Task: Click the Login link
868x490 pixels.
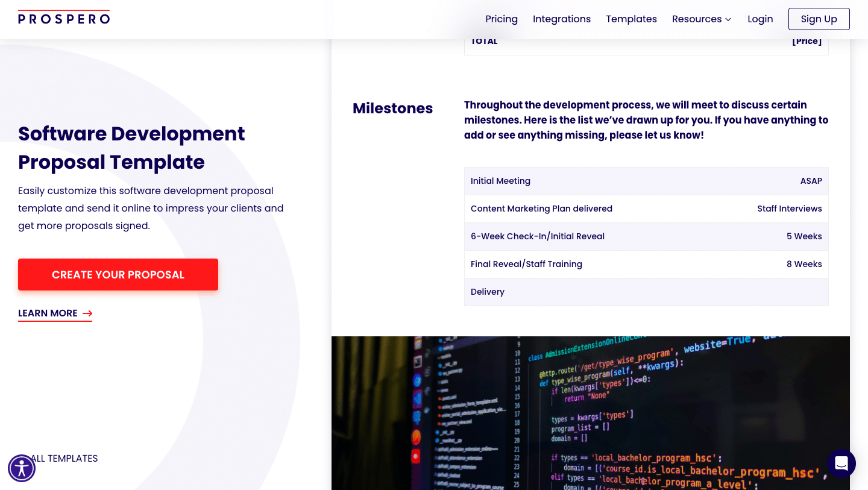Action: click(759, 19)
